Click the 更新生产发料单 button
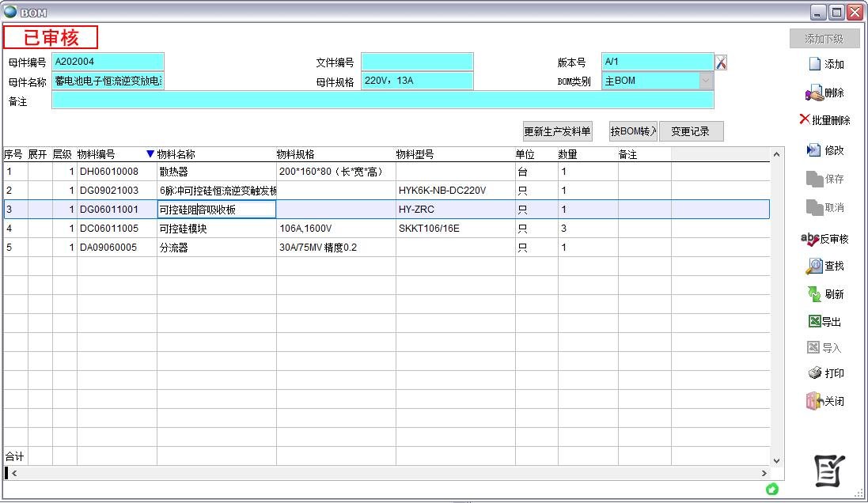Image resolution: width=868 pixels, height=503 pixels. [556, 130]
